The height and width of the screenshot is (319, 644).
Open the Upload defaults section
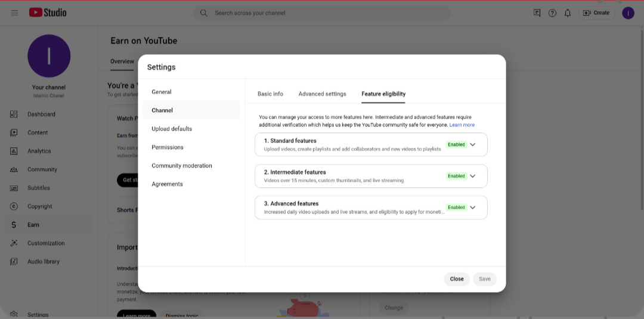(191, 129)
